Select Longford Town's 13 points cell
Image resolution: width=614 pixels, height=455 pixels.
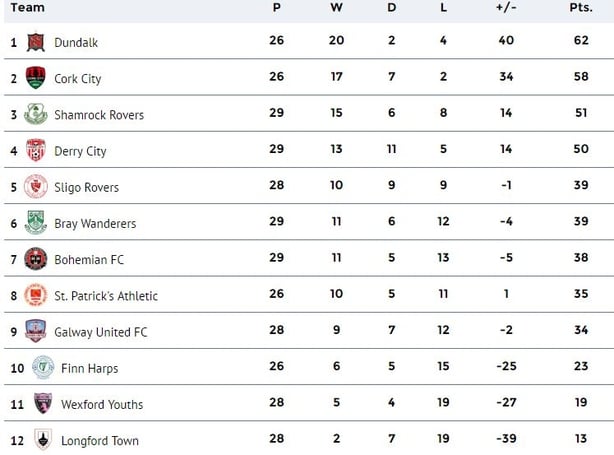click(x=581, y=439)
